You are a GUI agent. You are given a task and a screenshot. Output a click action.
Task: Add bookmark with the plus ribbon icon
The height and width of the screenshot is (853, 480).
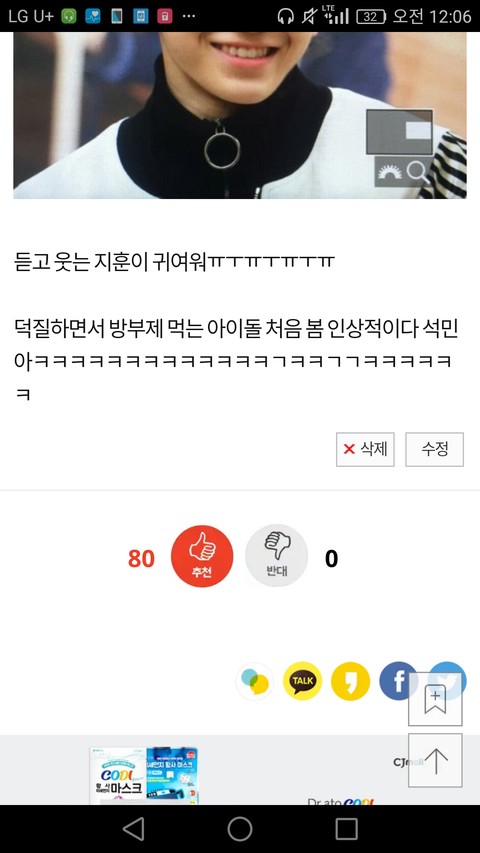(x=435, y=699)
